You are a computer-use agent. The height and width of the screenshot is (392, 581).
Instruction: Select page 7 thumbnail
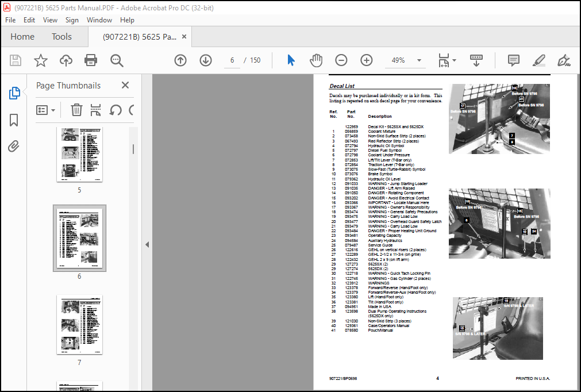(x=79, y=325)
